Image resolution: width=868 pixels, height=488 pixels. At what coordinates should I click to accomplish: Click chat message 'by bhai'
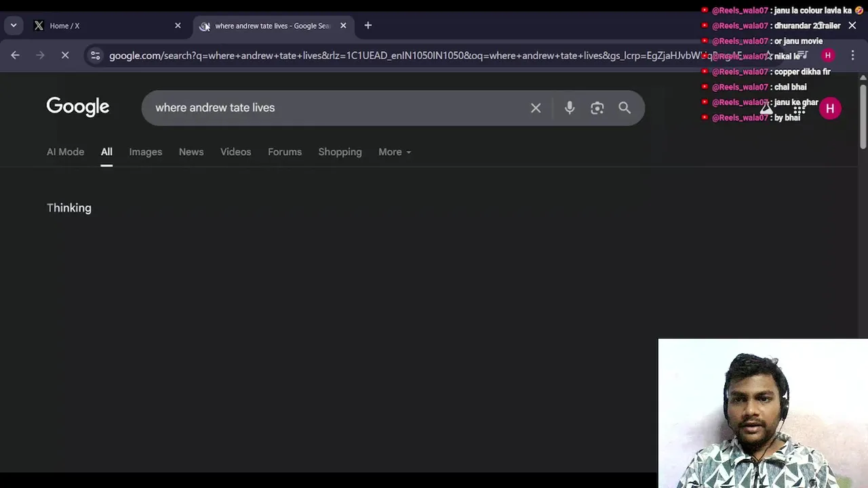(787, 118)
